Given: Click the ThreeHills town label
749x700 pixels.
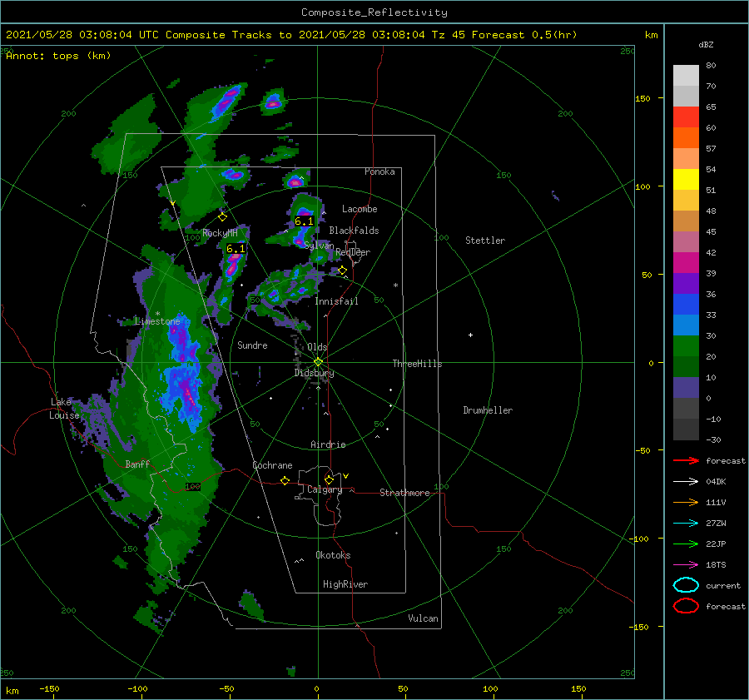Looking at the screenshot, I should point(418,364).
